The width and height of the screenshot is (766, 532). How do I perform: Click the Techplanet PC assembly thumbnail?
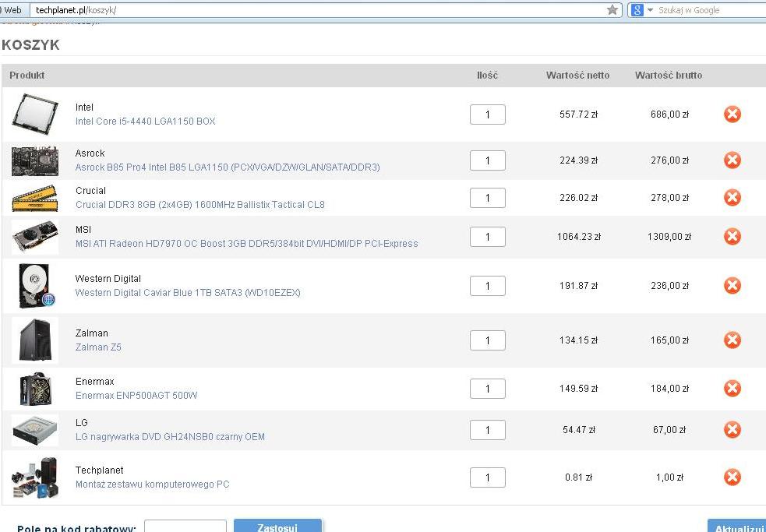tap(34, 477)
